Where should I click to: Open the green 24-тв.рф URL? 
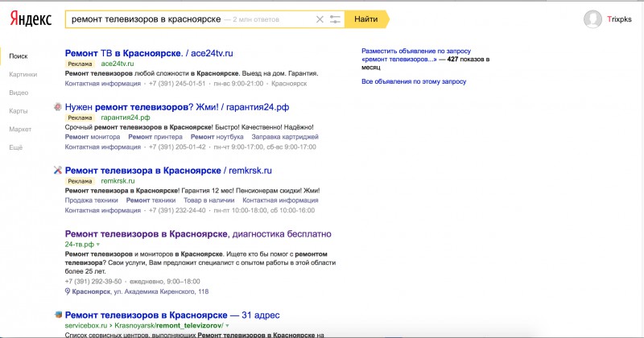[x=79, y=245]
